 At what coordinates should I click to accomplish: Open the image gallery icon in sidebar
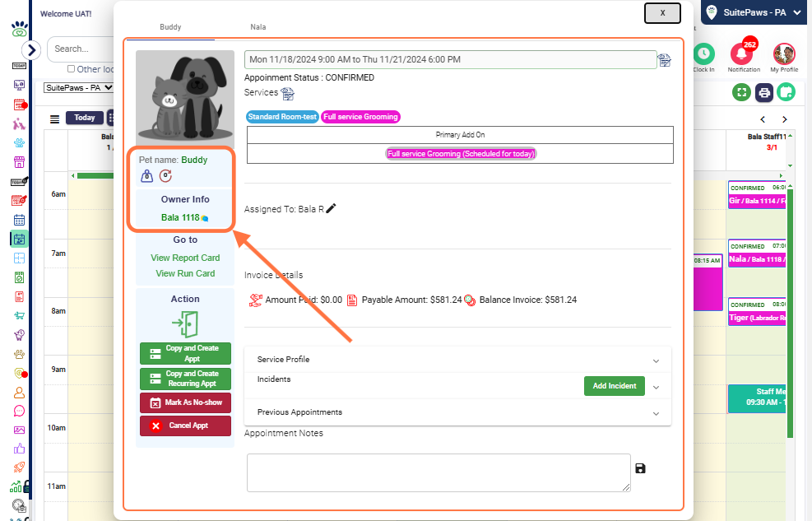[x=19, y=430]
